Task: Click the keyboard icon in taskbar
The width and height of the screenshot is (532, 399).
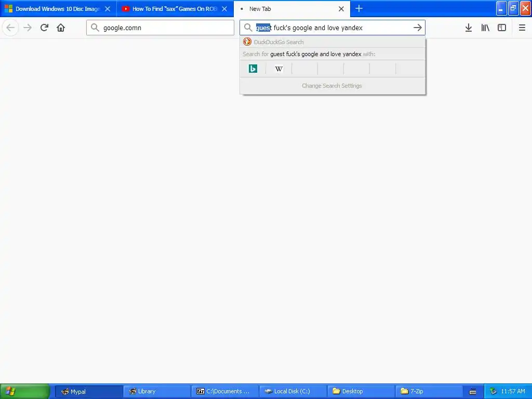Action: click(473, 392)
